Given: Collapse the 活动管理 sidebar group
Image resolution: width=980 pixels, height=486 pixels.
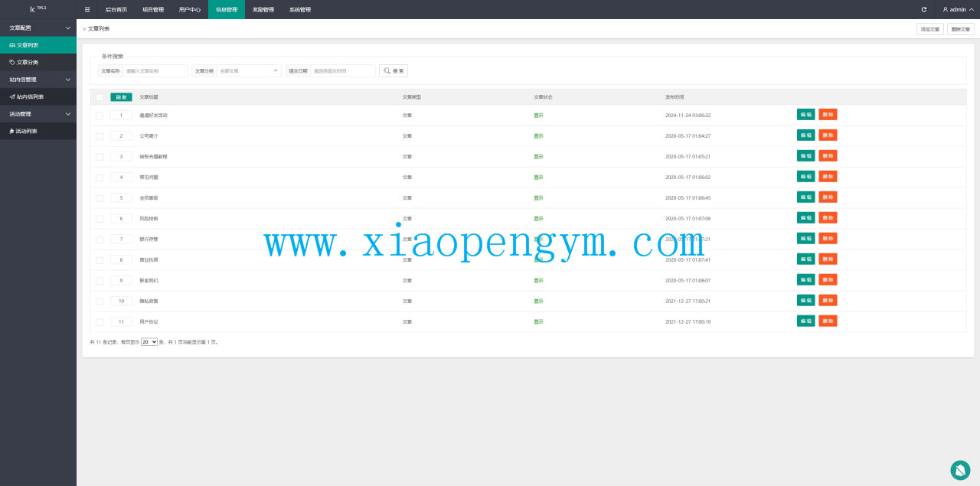Looking at the screenshot, I should point(38,114).
